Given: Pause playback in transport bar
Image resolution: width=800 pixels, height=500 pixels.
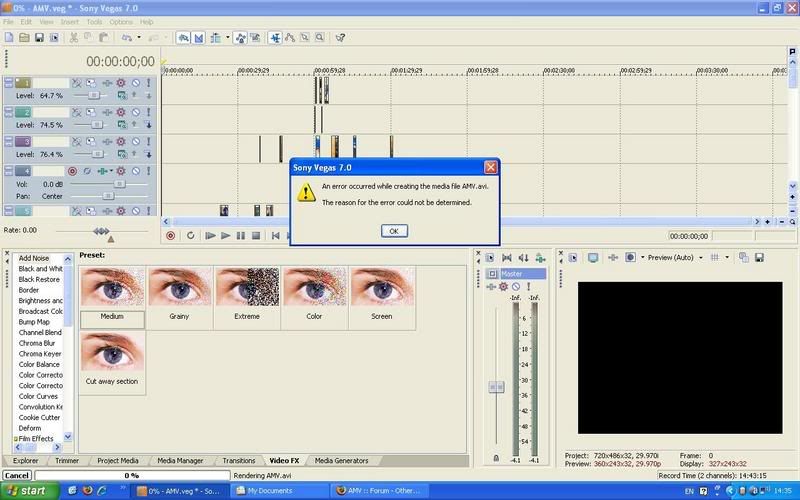Looking at the screenshot, I should click(241, 235).
